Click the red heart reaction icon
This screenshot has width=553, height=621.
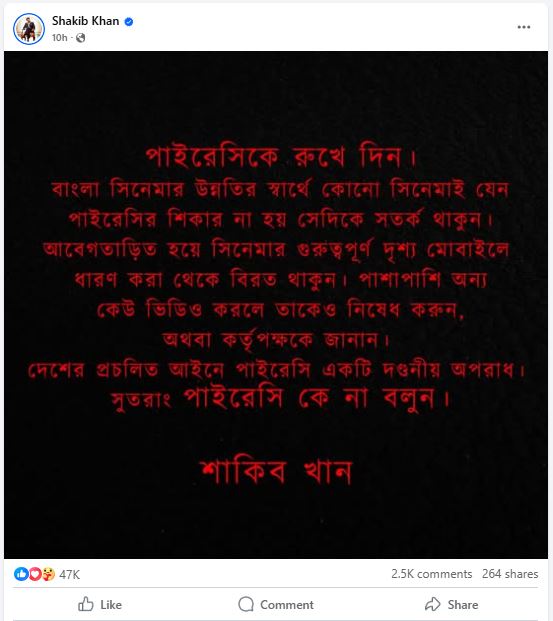point(35,574)
